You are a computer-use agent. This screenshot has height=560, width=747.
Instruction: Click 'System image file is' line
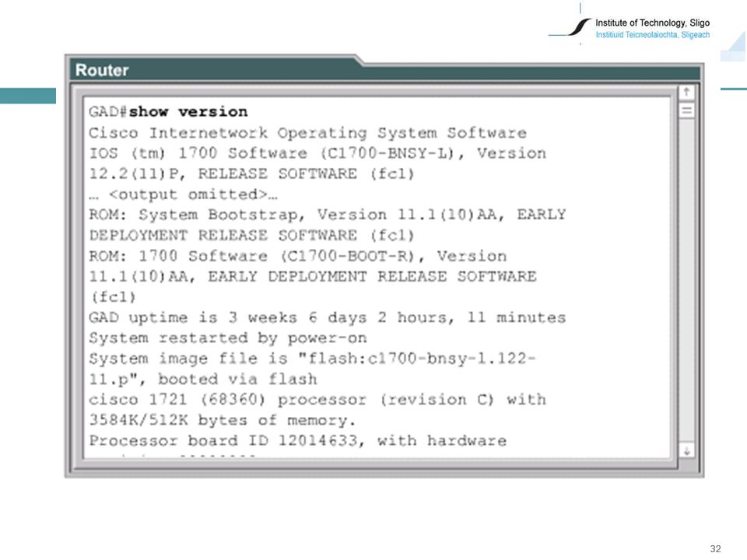pos(313,359)
